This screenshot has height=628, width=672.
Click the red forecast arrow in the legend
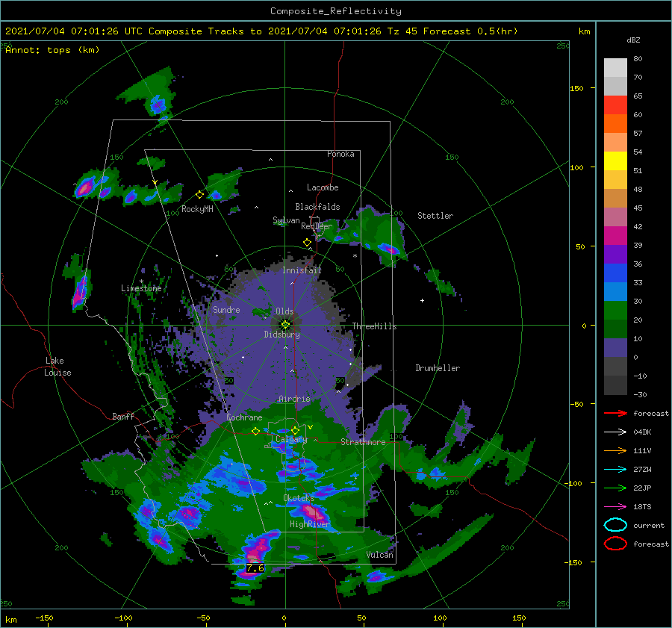coord(615,413)
